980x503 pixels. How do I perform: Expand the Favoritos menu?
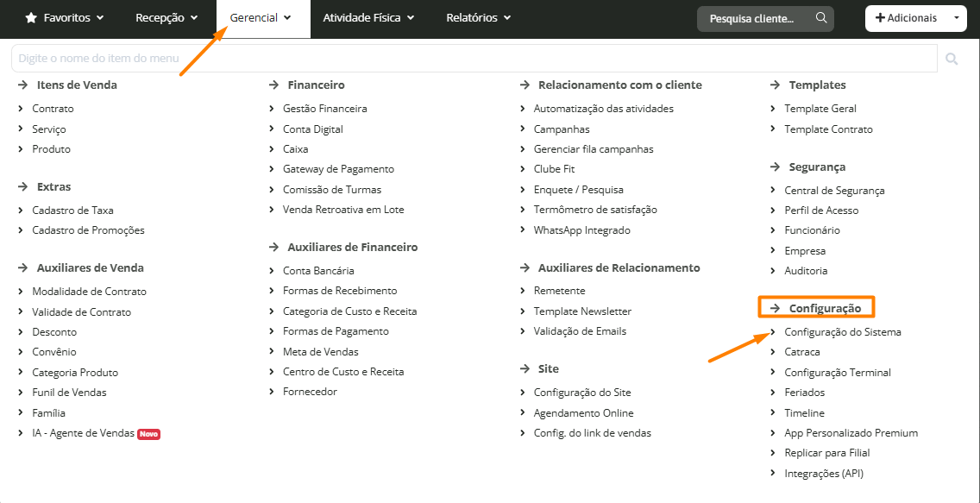[65, 18]
